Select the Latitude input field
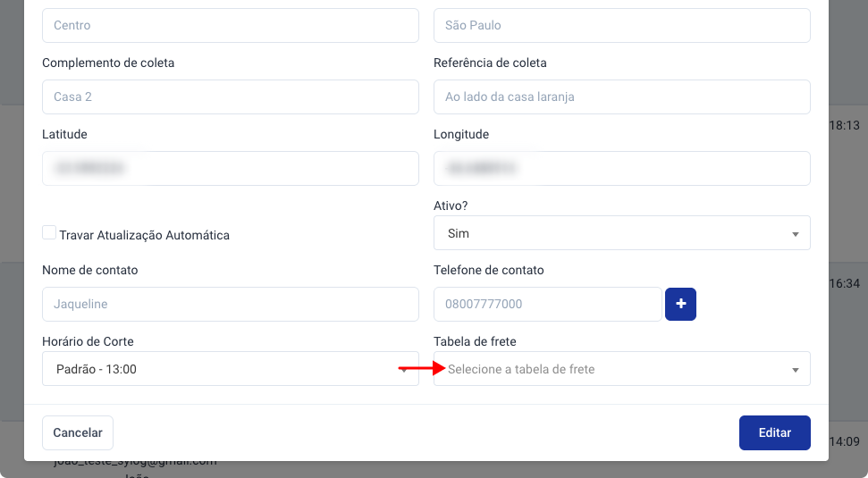 coord(231,168)
